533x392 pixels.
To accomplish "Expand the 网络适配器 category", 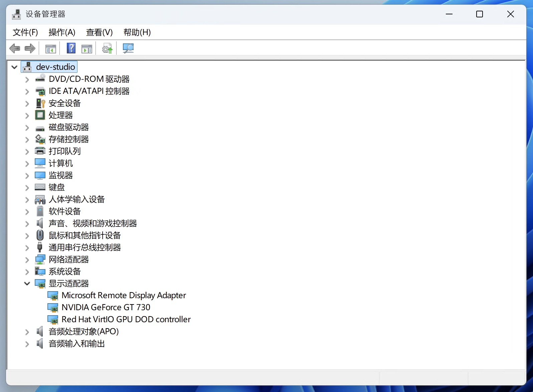I will (27, 260).
